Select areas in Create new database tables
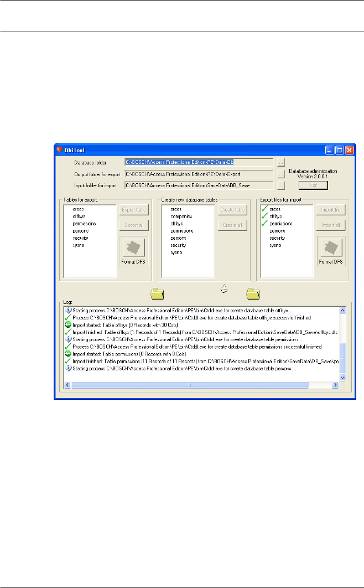Image resolution: width=364 pixels, height=588 pixels. (176, 209)
